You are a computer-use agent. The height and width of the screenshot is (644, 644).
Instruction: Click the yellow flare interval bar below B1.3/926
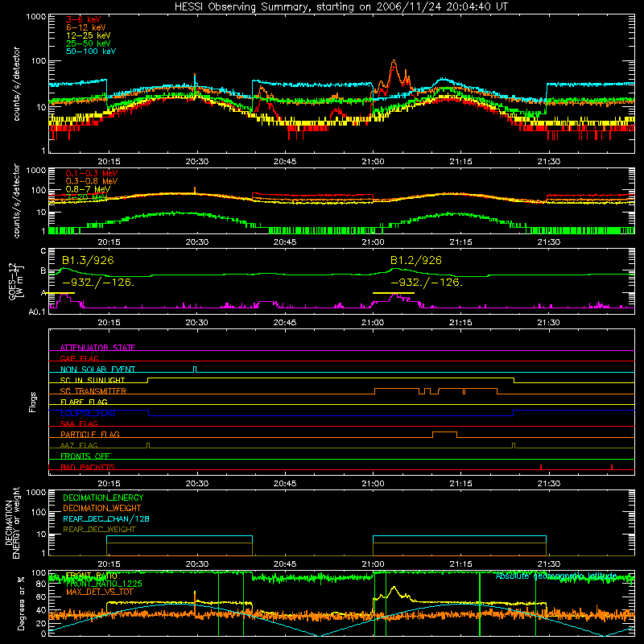pos(60,293)
